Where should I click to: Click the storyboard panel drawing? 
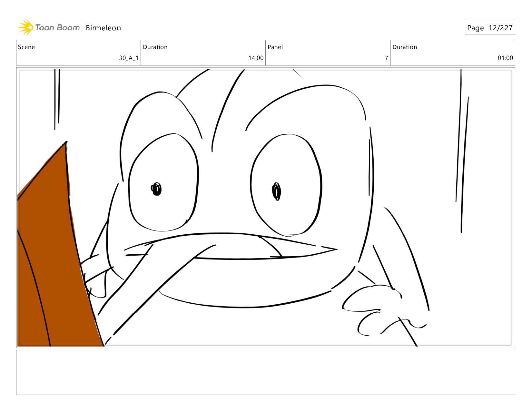coord(265,208)
